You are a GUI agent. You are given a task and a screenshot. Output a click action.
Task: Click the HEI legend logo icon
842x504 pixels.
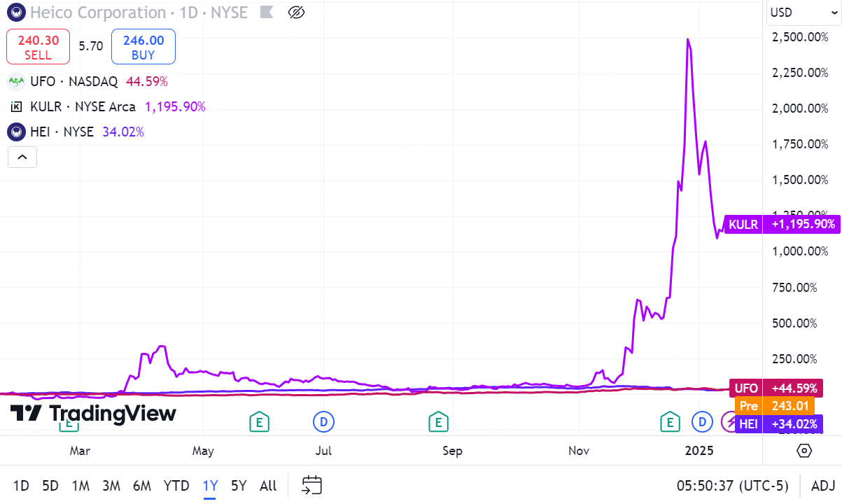(16, 132)
